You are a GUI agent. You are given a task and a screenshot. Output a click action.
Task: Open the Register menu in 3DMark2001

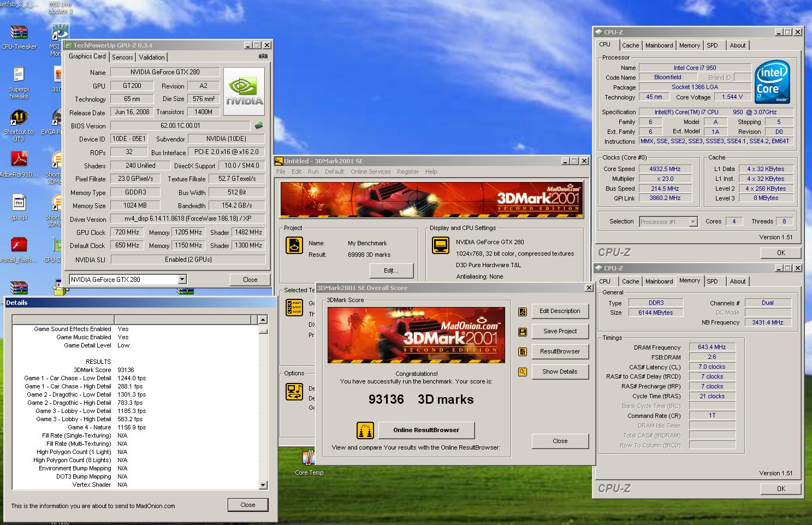408,172
